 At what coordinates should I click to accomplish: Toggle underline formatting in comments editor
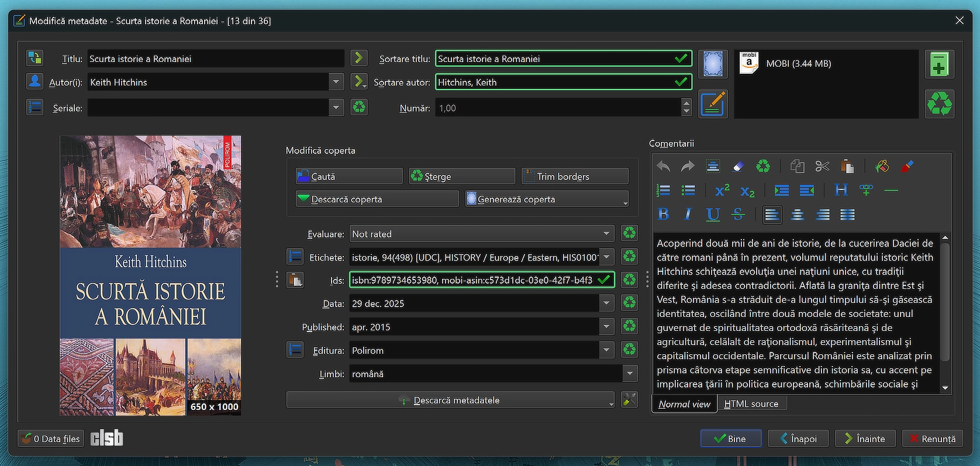713,215
